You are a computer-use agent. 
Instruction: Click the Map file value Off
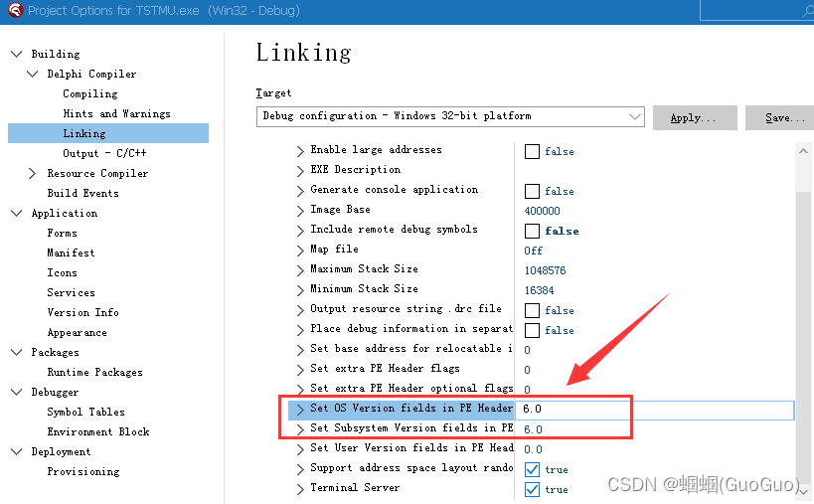pyautogui.click(x=533, y=251)
